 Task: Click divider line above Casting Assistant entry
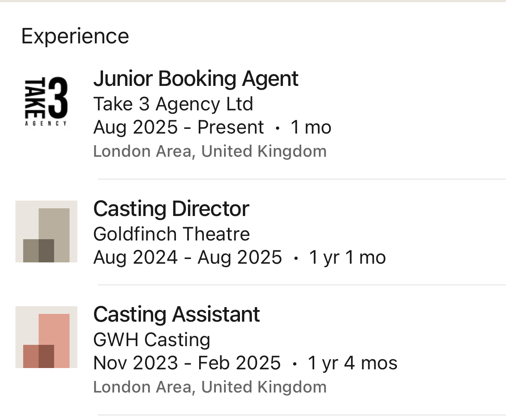(x=300, y=285)
